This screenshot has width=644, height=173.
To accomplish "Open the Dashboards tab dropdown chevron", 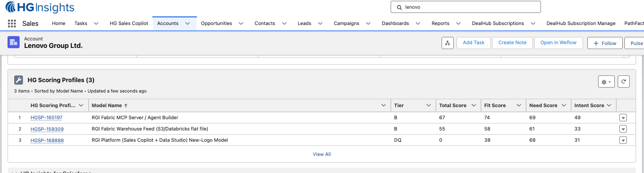I will 418,23.
